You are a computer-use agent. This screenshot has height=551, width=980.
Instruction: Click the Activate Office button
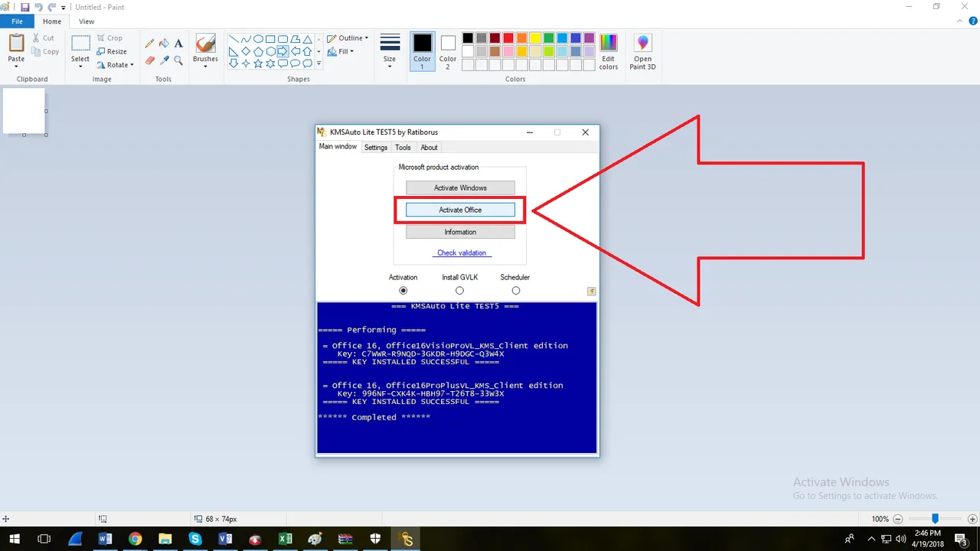(460, 210)
